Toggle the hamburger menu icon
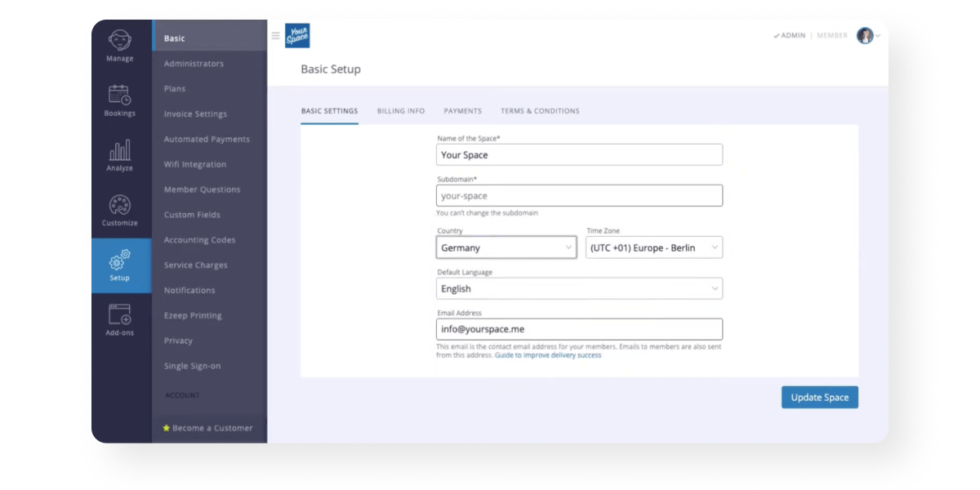This screenshot has width=980, height=490. [x=275, y=36]
